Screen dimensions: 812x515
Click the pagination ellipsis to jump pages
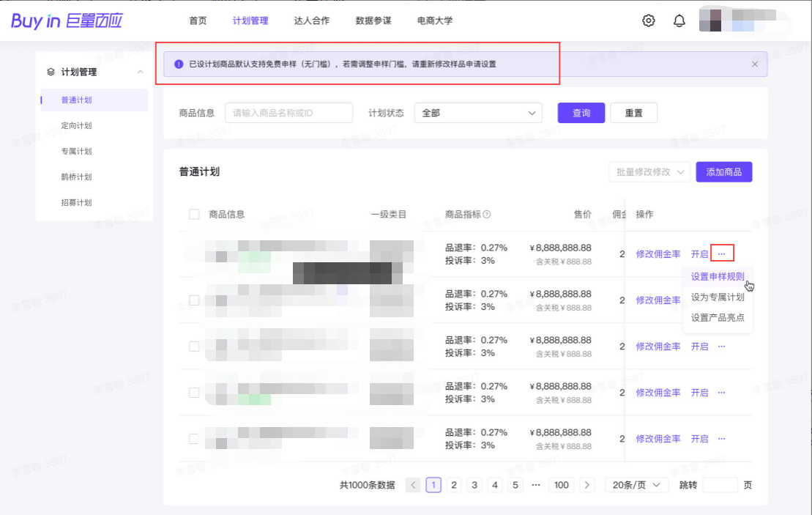(536, 485)
